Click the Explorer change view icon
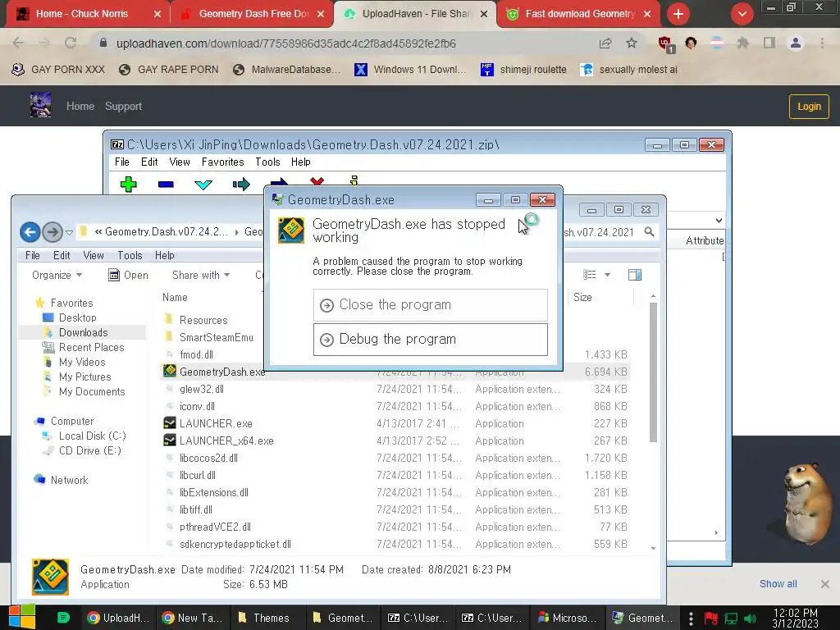 point(590,275)
